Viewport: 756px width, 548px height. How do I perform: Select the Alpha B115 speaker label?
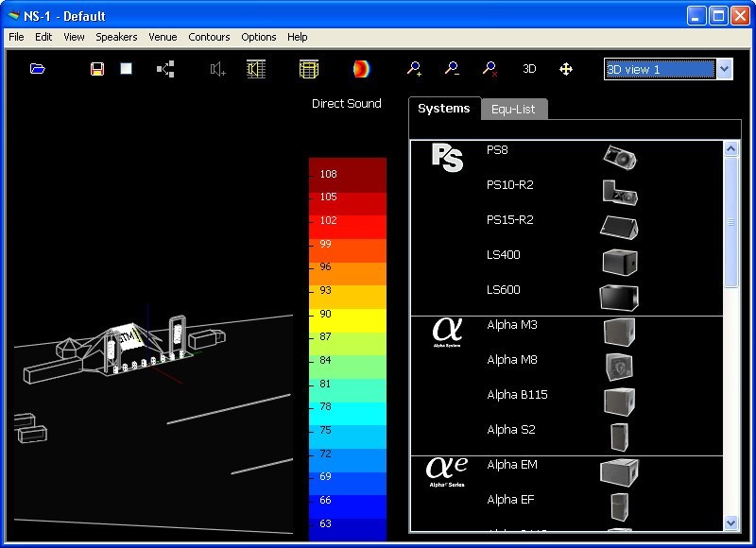point(517,395)
